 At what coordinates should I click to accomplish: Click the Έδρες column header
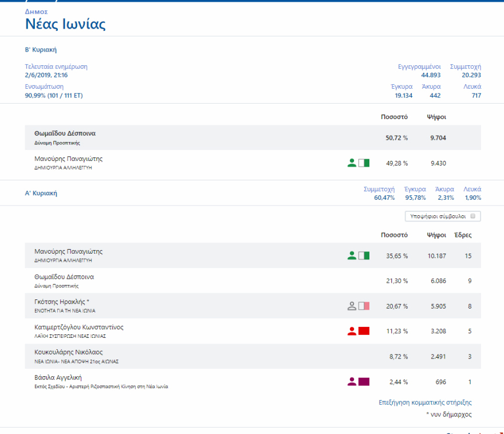click(x=462, y=235)
